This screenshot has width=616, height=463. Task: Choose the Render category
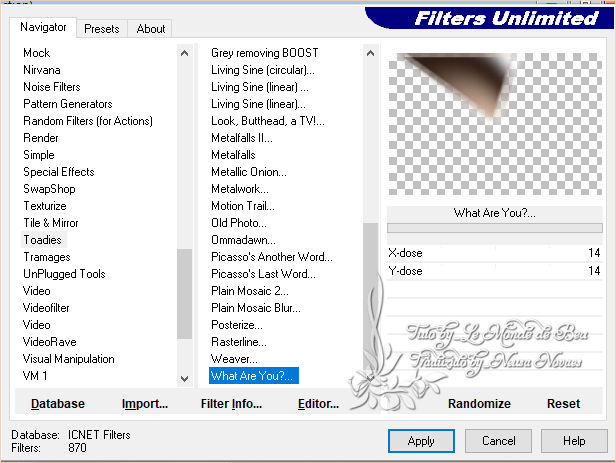tap(41, 138)
